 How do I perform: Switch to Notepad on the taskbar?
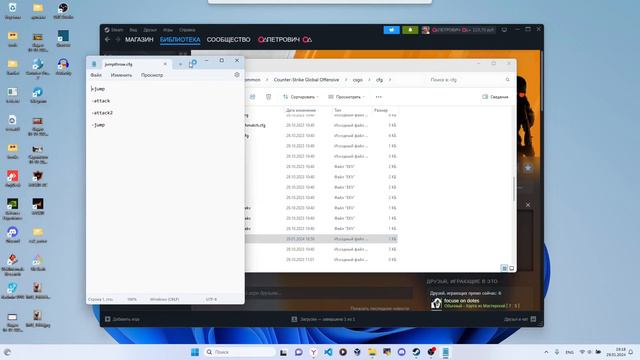445,352
